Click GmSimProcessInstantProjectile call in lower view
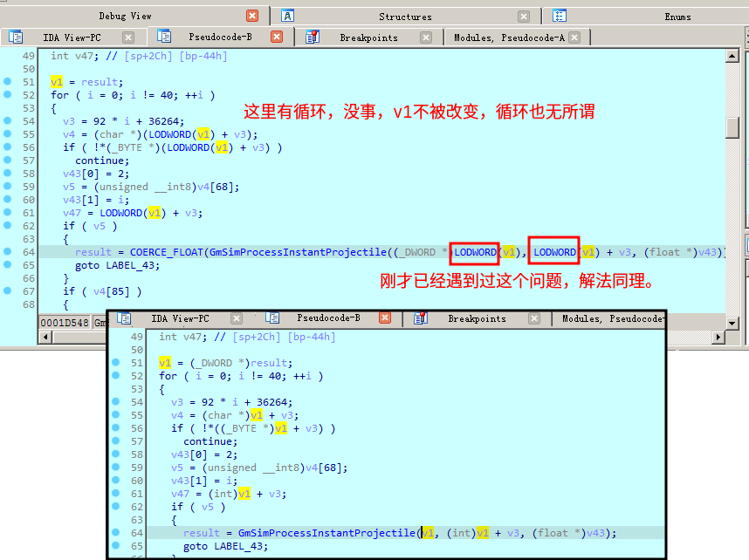749x560 pixels. pos(326,533)
